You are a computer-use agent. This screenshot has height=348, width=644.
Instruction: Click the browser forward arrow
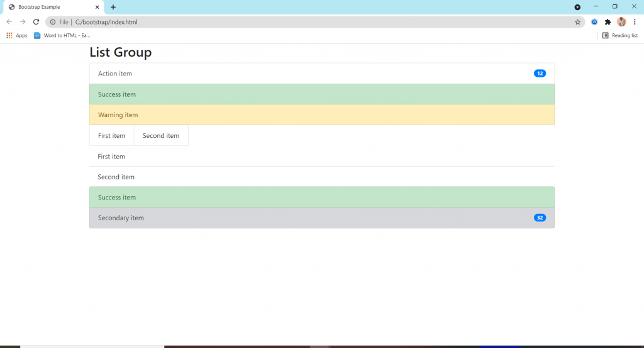tap(23, 22)
